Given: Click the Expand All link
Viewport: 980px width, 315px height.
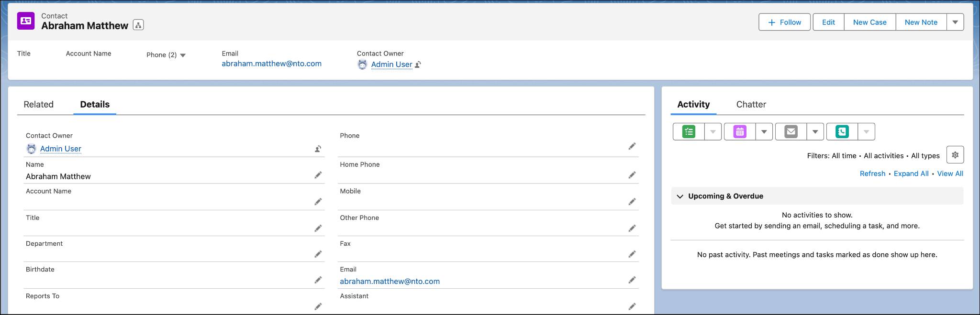Looking at the screenshot, I should (x=911, y=174).
